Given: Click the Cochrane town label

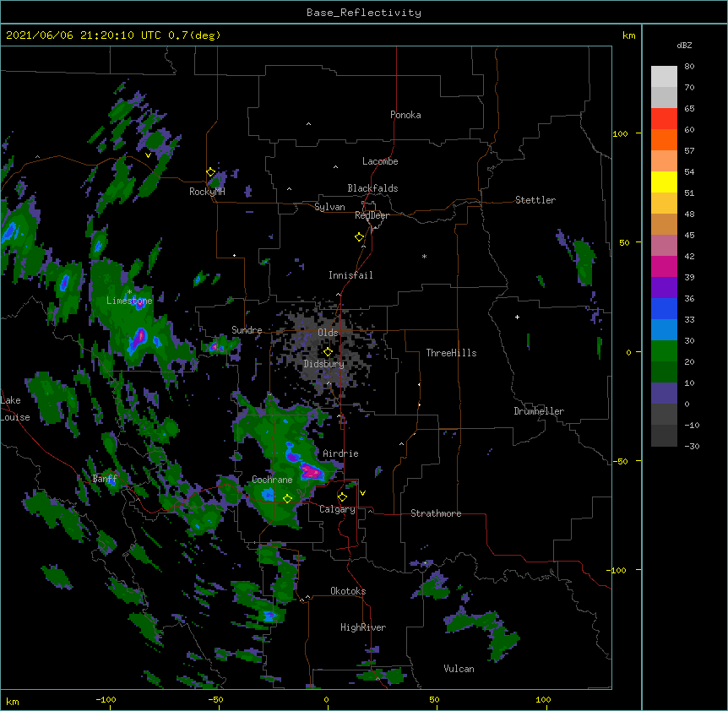Looking at the screenshot, I should coord(272,480).
